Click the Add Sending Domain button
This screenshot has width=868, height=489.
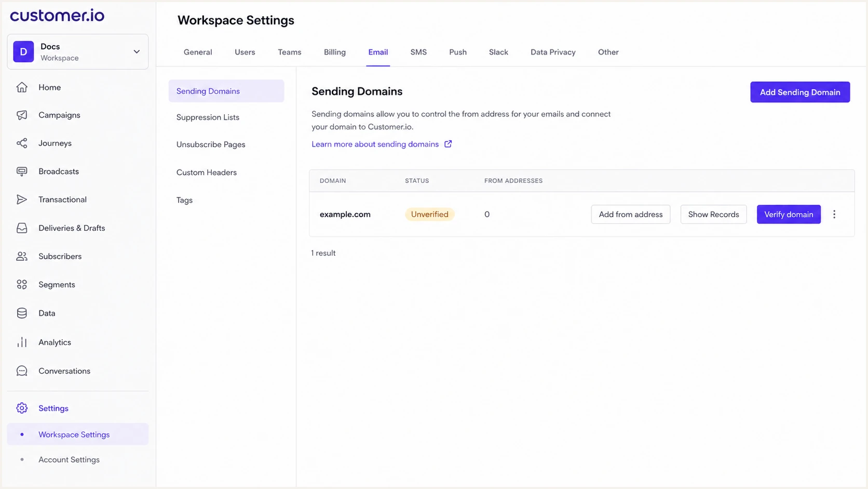800,92
